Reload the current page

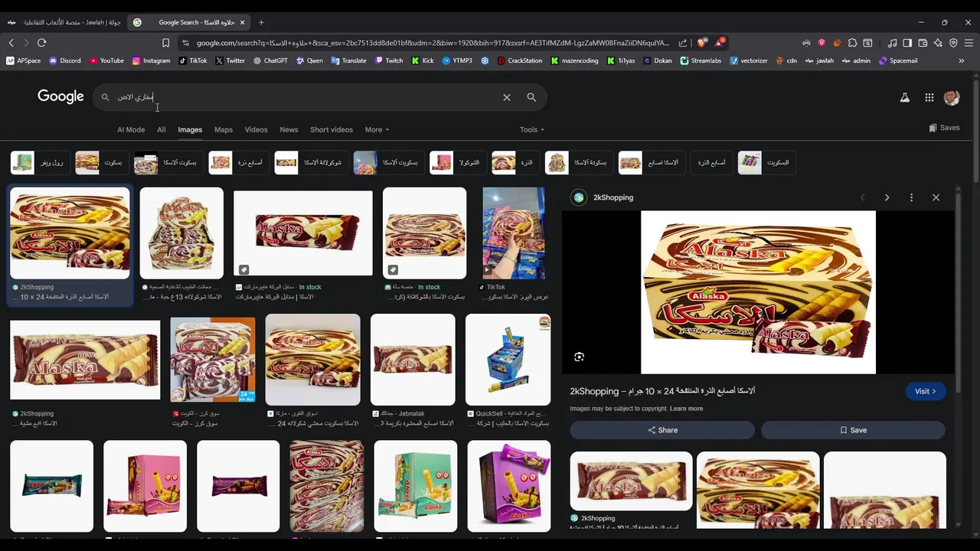click(41, 43)
